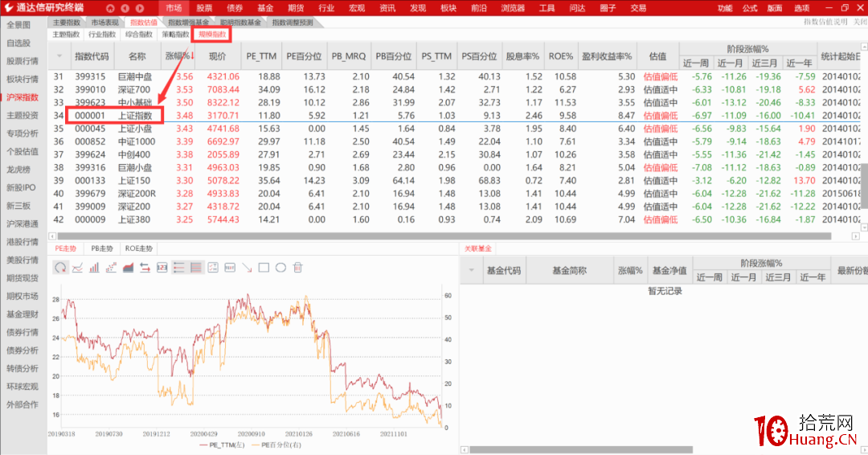Click the circular refresh icon in chart toolbar

tap(60, 268)
